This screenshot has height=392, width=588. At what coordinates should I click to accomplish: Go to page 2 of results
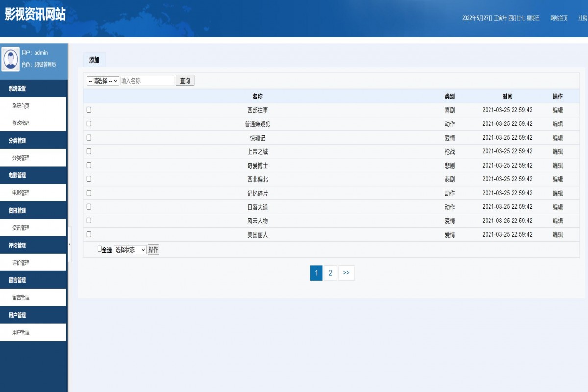coord(330,273)
